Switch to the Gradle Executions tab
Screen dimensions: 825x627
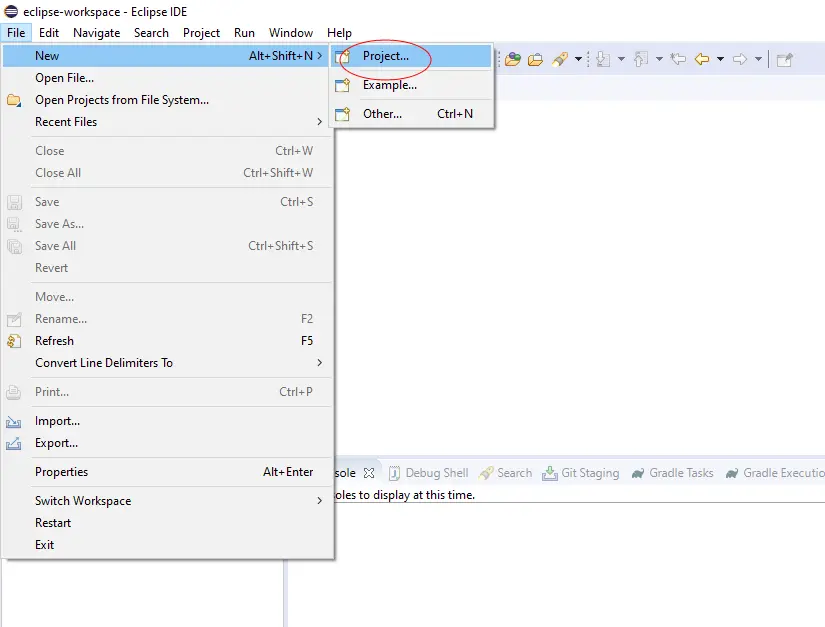(774, 473)
